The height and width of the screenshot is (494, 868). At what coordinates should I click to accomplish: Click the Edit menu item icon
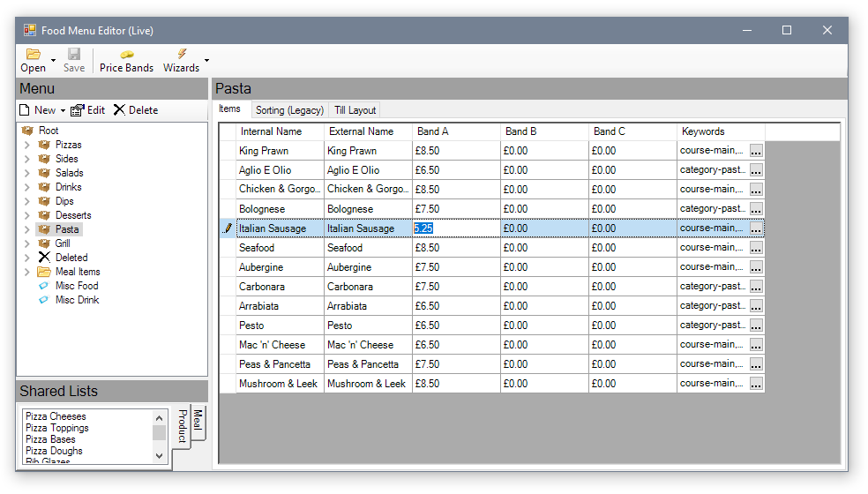click(78, 110)
